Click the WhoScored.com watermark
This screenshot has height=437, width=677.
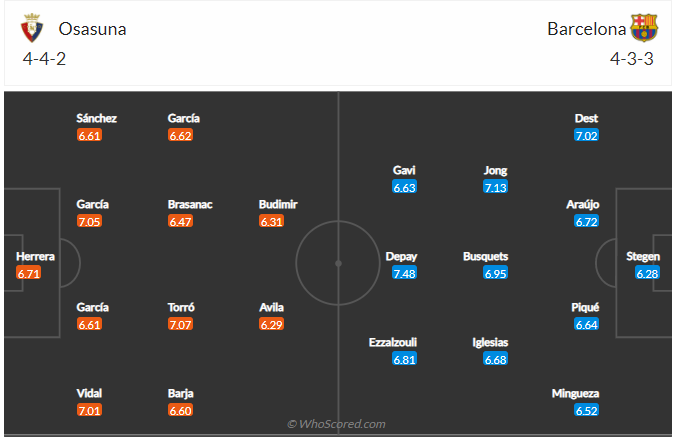[x=336, y=424]
